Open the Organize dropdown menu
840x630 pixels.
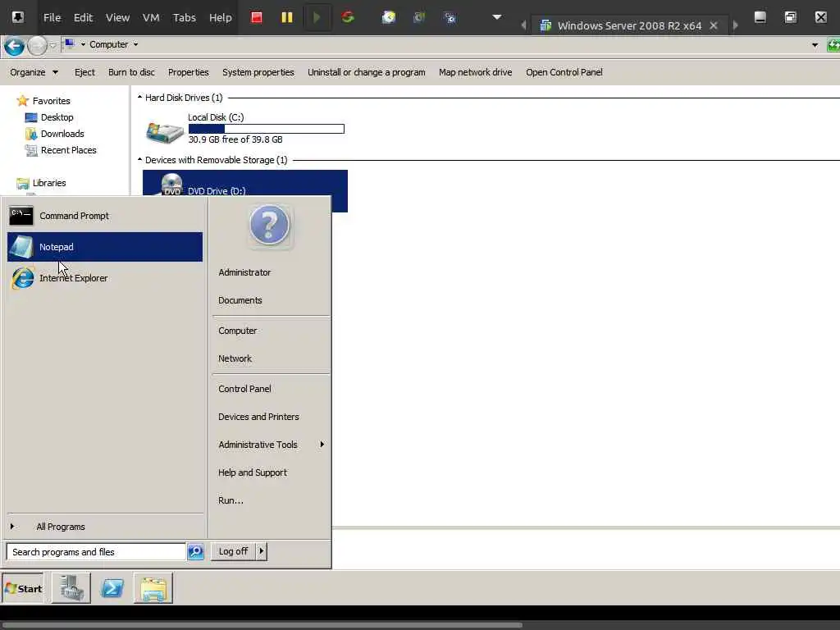(x=34, y=72)
